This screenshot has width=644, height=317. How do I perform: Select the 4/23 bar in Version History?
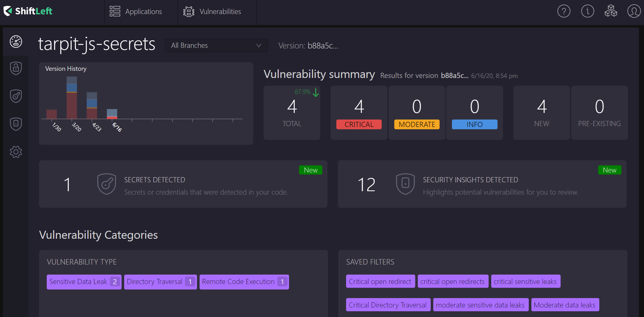coord(92,105)
